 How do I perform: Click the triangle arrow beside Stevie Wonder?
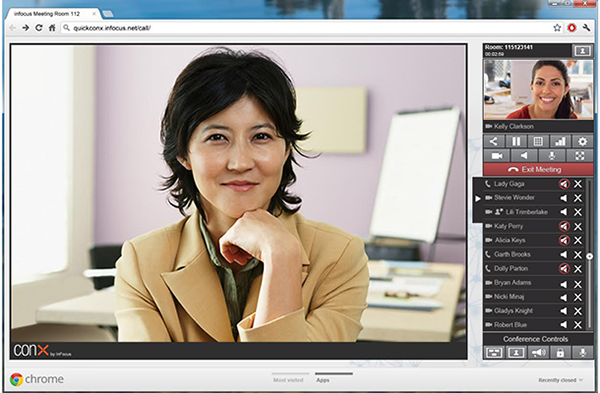click(x=478, y=199)
